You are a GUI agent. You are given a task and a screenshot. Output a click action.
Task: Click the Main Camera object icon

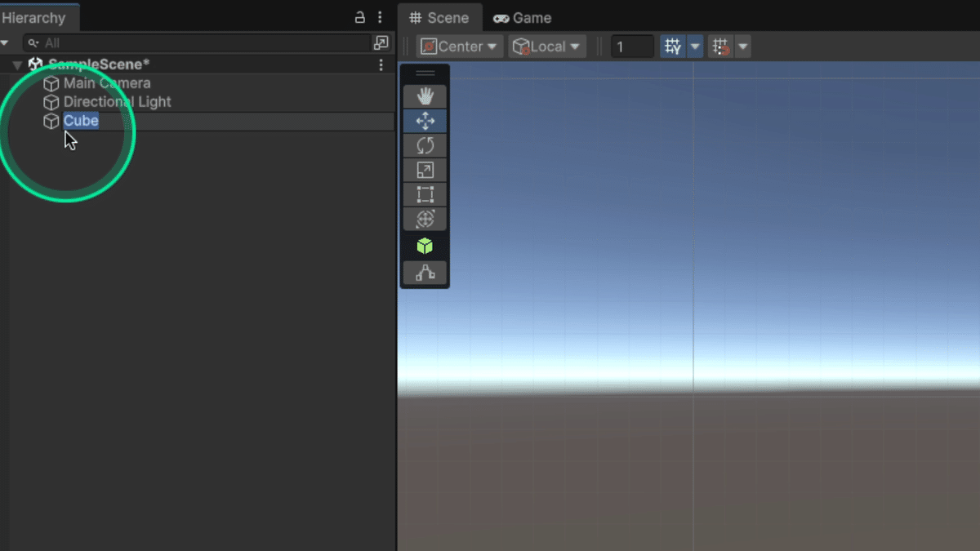51,83
